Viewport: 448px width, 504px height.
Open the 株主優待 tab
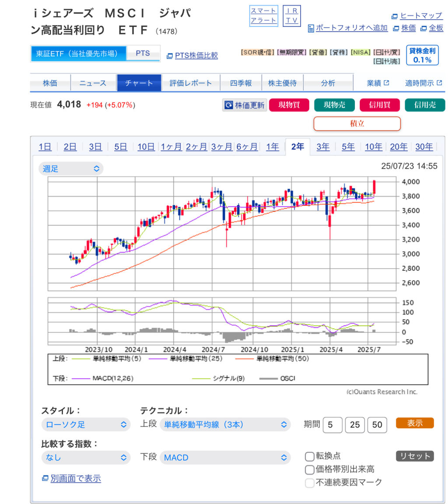tap(283, 83)
